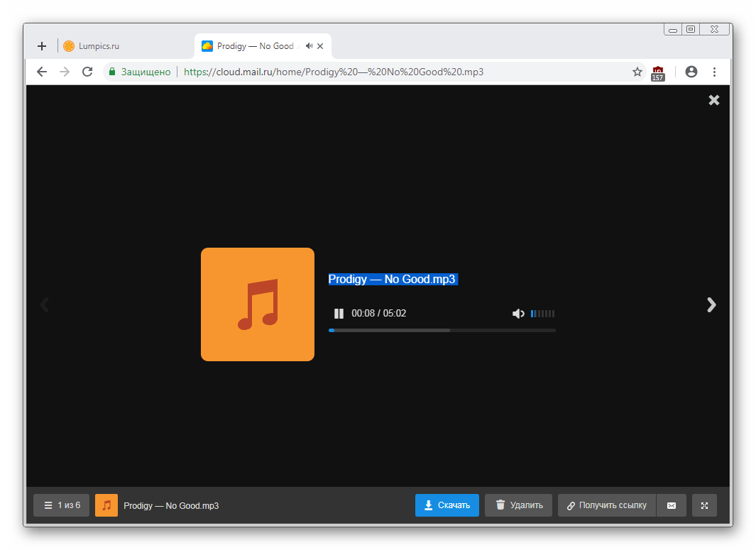The width and height of the screenshot is (756, 550).
Task: Go to the previous file arrow
Action: (x=45, y=305)
